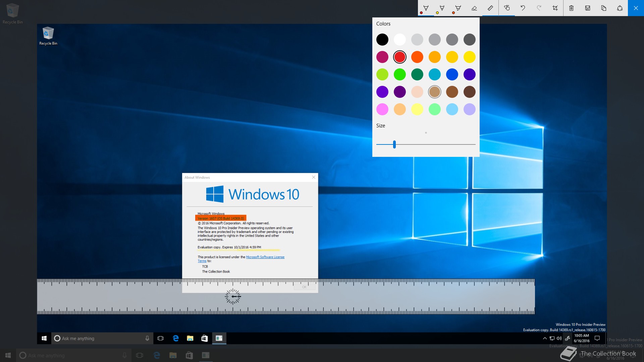
Task: Select the pencil tool in the toolbar
Action: pos(442,8)
